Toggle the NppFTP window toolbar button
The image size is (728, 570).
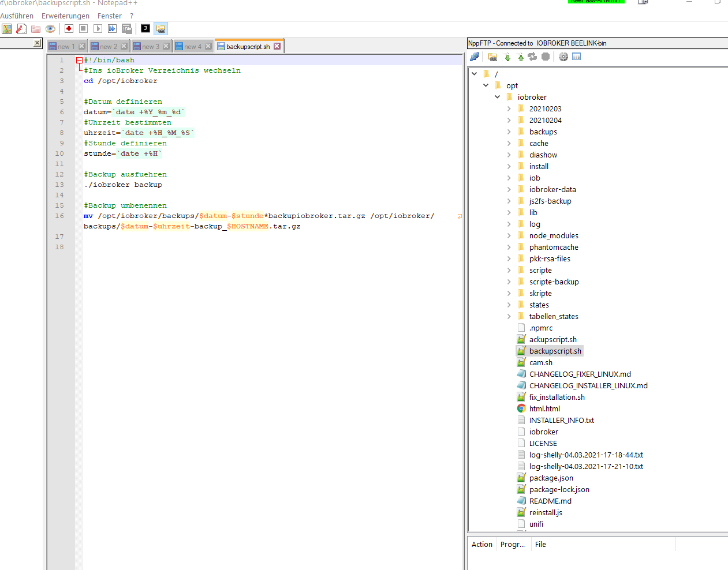pyautogui.click(x=160, y=29)
